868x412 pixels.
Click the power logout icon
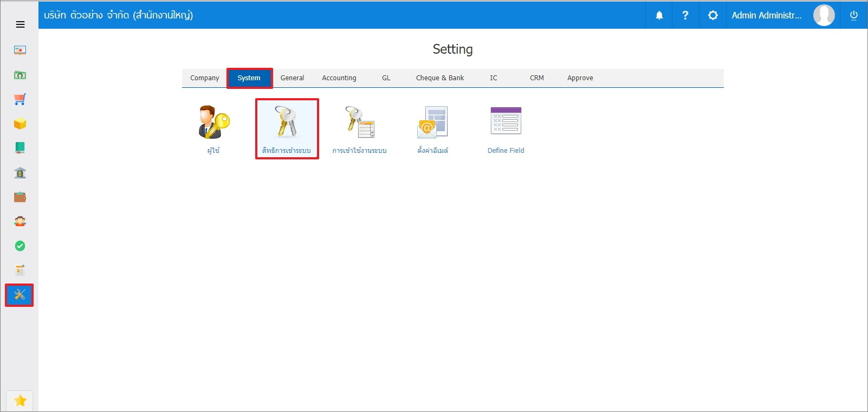pos(854,15)
